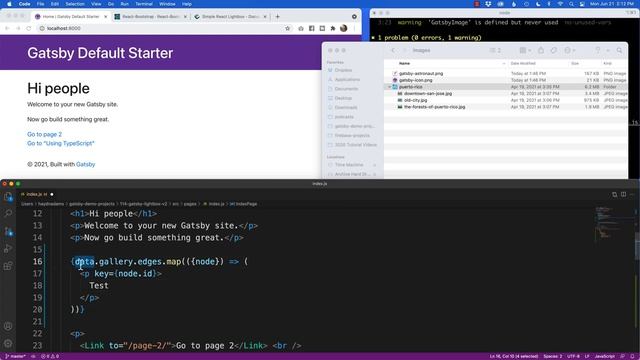Image resolution: width=640 pixels, height=360 pixels.
Task: Click the Name column sort arrow in Finder
Action: coord(504,64)
